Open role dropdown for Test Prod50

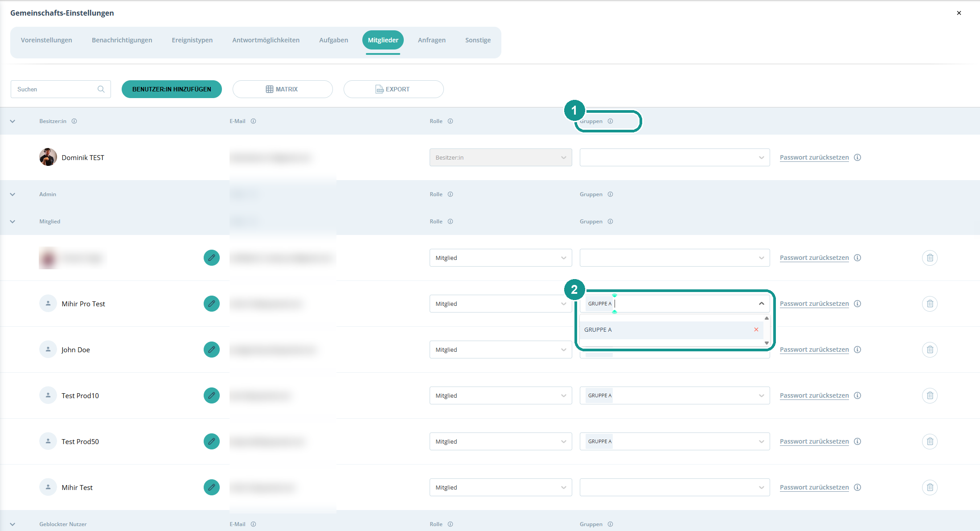[500, 441]
